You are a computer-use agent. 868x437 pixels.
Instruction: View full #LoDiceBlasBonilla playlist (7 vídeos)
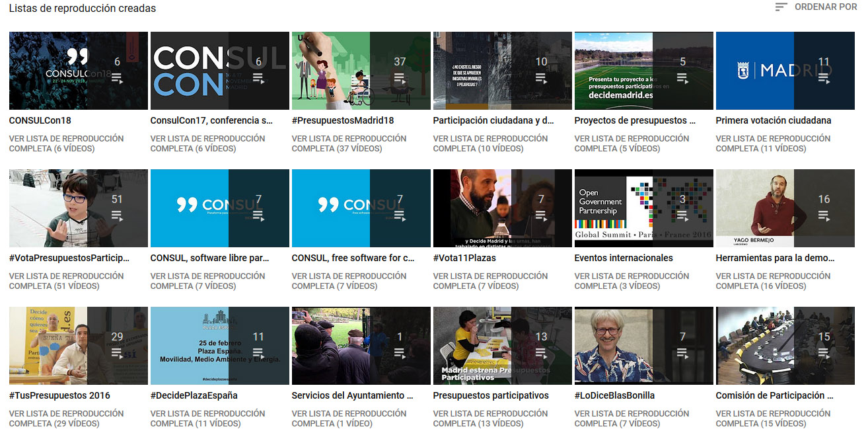[x=632, y=418]
